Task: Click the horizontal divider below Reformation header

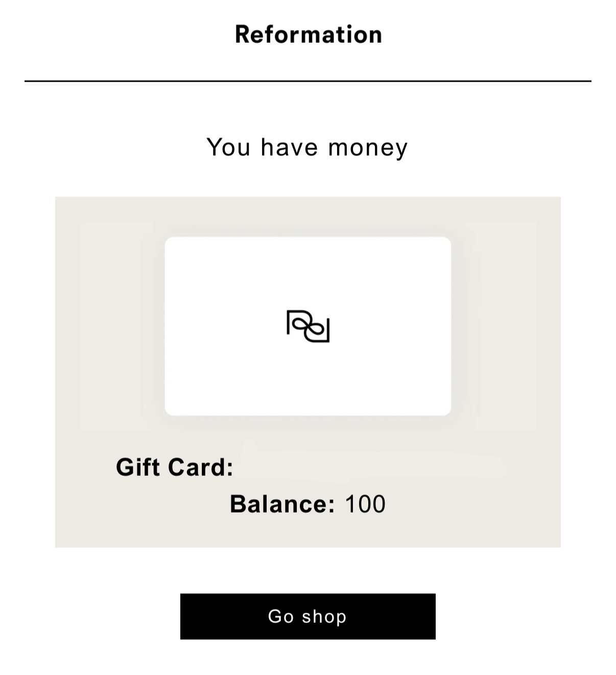Action: (x=307, y=81)
